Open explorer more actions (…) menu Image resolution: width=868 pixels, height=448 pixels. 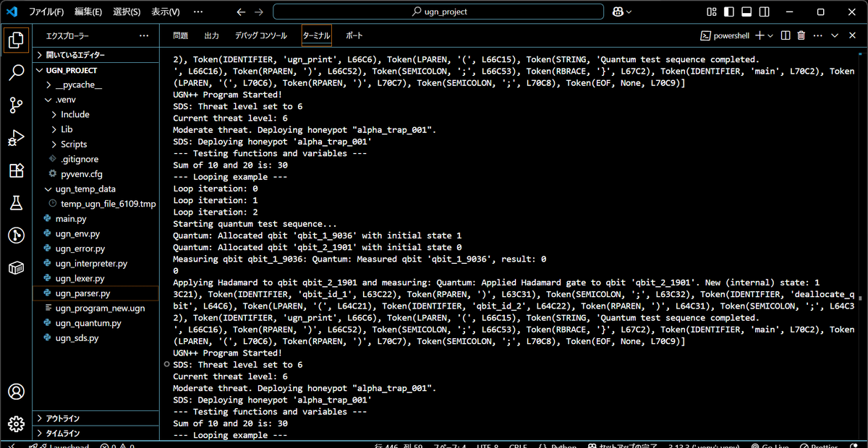click(144, 35)
